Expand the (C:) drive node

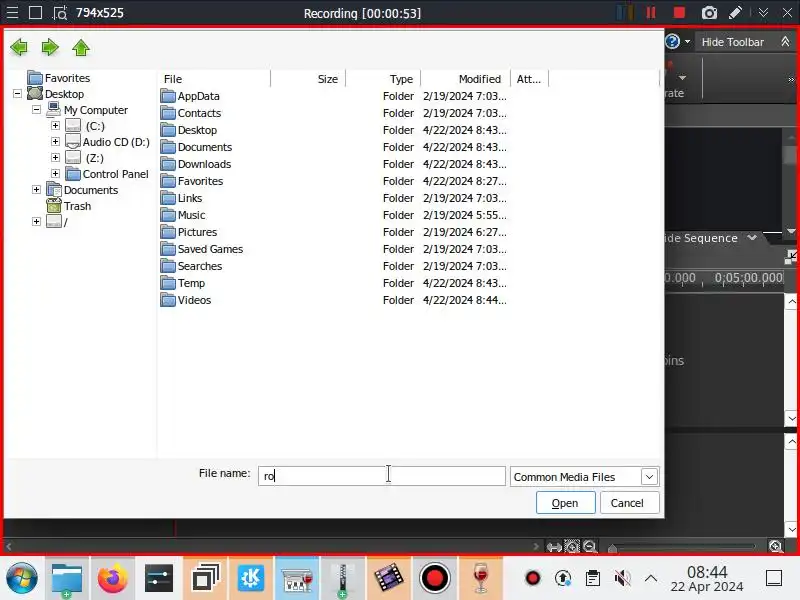(55, 126)
